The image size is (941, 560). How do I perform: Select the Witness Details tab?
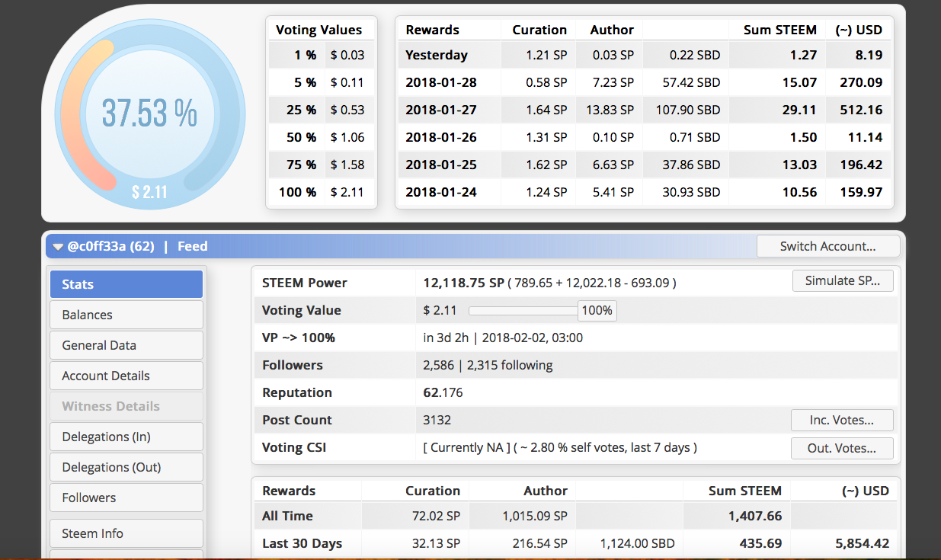pyautogui.click(x=126, y=406)
